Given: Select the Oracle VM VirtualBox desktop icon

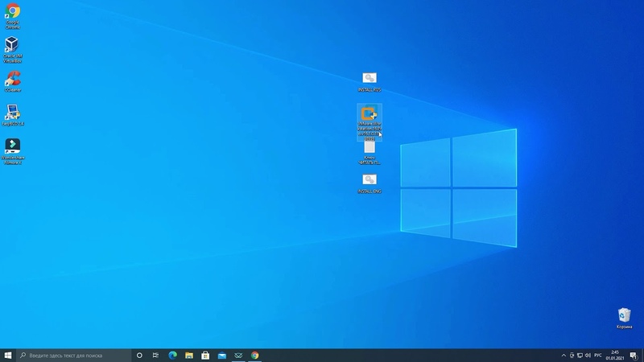Looking at the screenshot, I should pyautogui.click(x=12, y=49).
